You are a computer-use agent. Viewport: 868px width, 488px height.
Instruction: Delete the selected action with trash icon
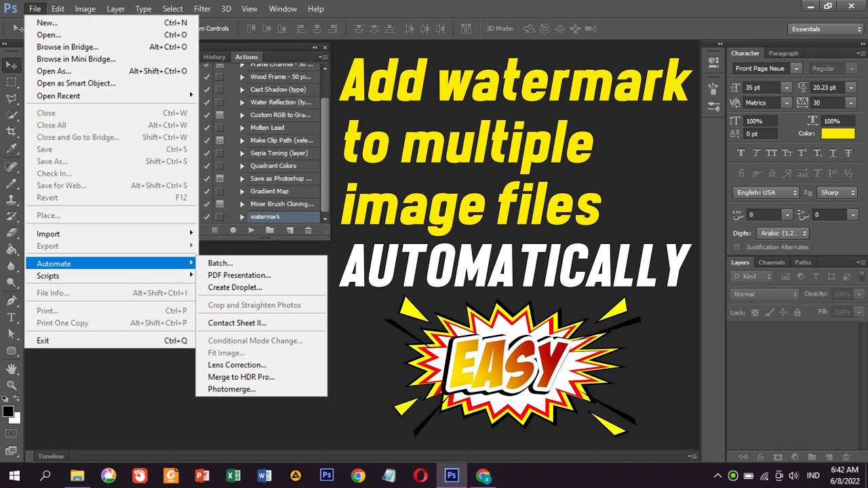pos(309,230)
